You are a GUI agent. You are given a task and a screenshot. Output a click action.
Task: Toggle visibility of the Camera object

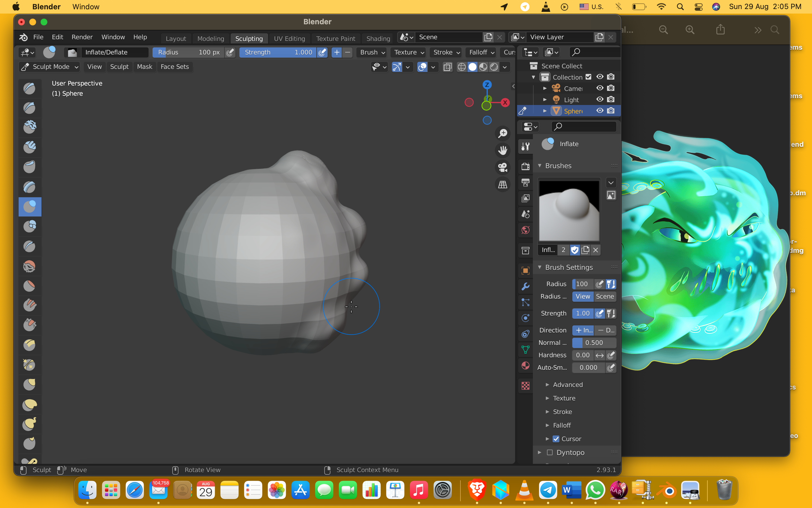click(x=600, y=88)
